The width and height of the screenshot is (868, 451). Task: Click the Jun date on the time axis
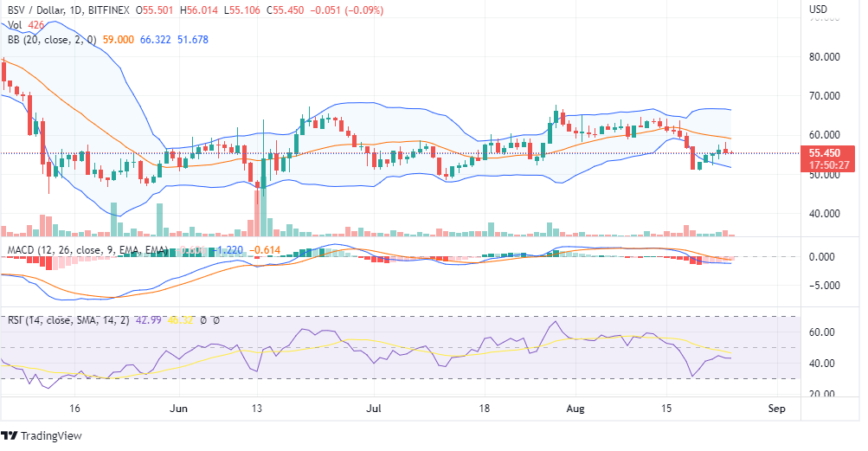(x=179, y=407)
